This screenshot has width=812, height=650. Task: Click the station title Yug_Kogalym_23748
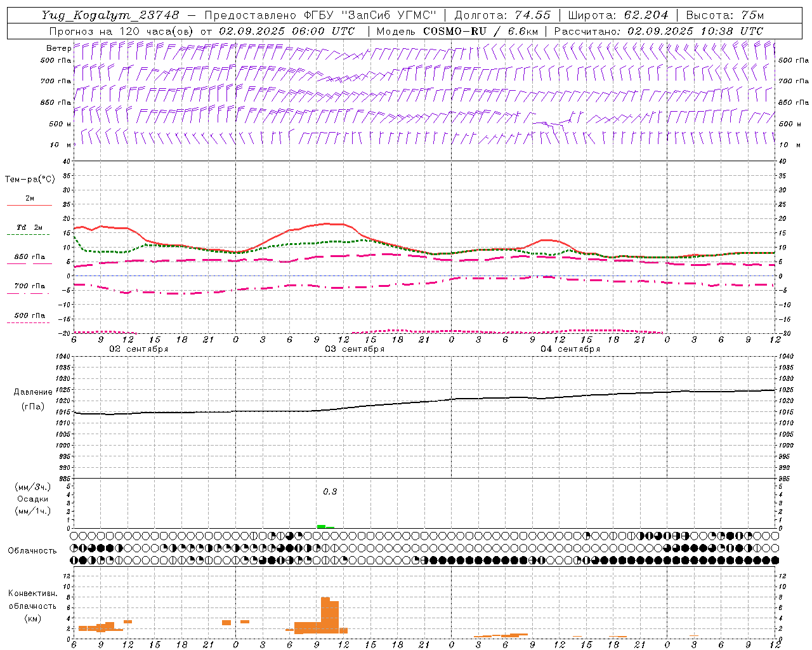pyautogui.click(x=110, y=15)
